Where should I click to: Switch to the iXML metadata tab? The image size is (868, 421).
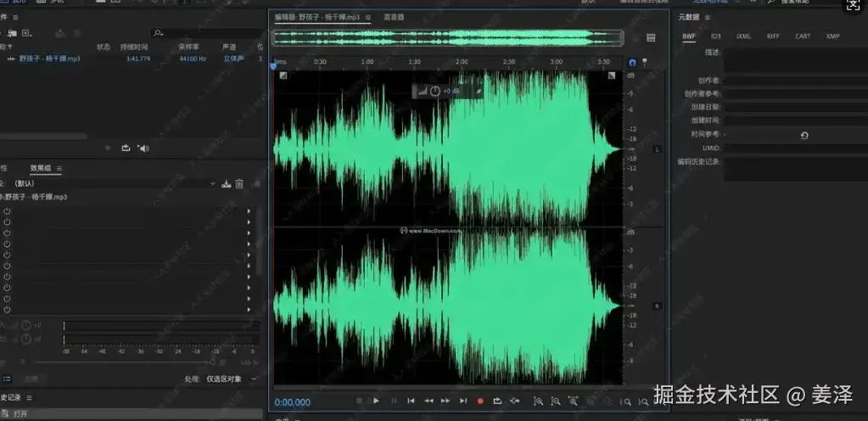click(743, 36)
